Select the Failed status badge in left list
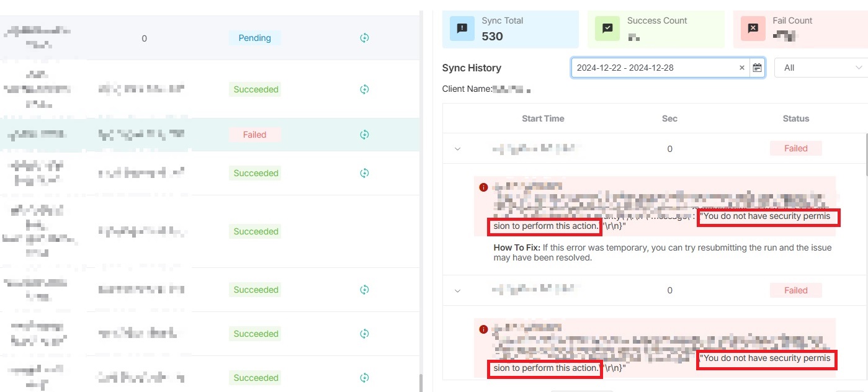The height and width of the screenshot is (392, 868). click(254, 135)
